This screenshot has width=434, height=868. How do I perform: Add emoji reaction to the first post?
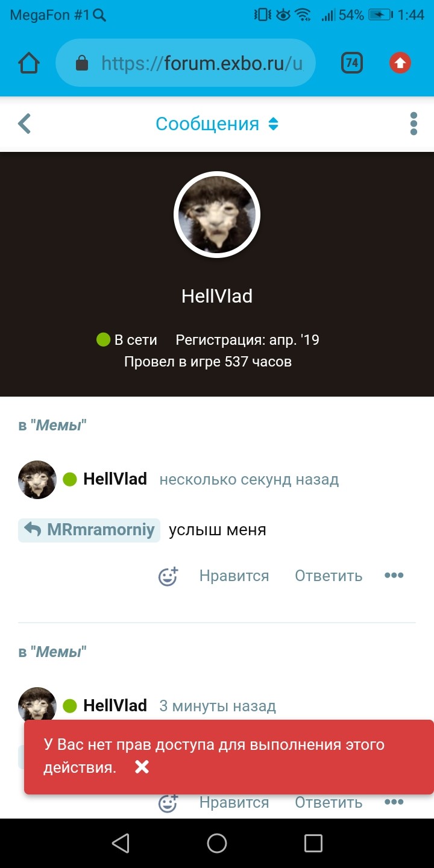click(168, 576)
